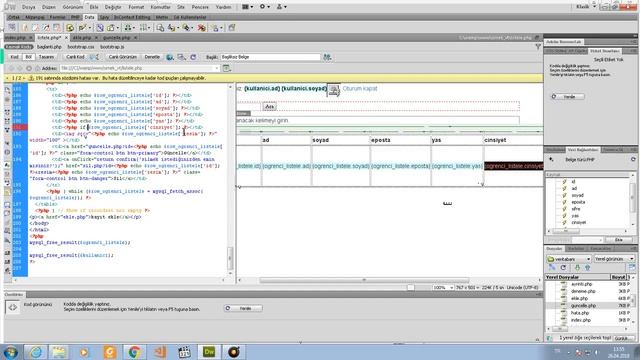Image resolution: width=640 pixels, height=360 pixels.
Task: Select the cinsiyet field in bindings list
Action: 579,222
